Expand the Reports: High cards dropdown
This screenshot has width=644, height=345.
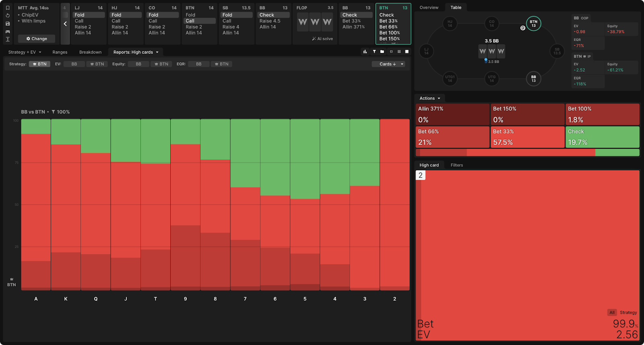136,52
